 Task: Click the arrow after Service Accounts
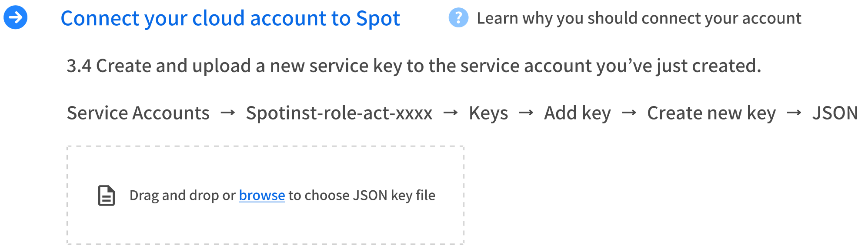tap(228, 113)
